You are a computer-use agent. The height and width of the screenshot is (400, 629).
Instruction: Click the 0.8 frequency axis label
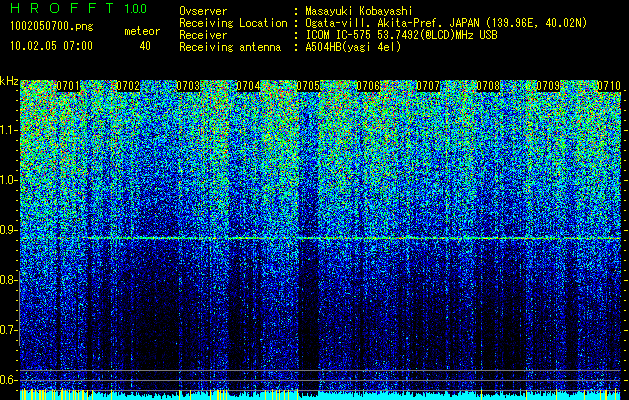coord(9,280)
